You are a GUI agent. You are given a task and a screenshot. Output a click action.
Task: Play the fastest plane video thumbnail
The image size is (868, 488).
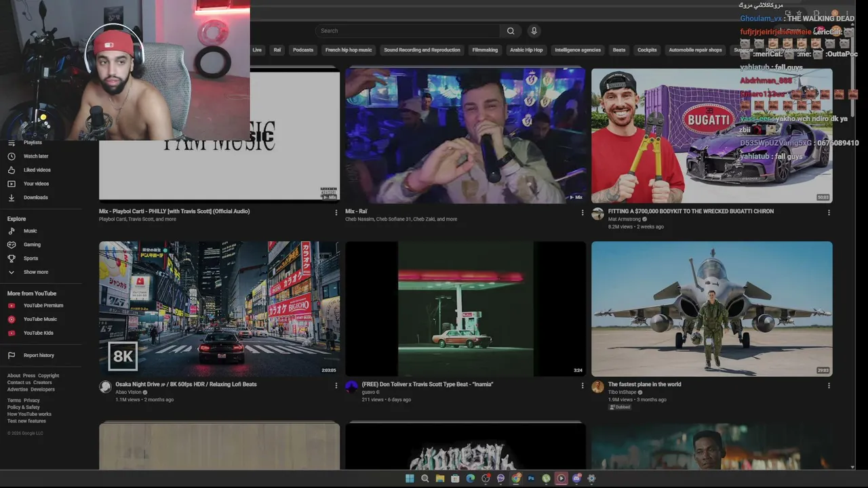click(711, 308)
